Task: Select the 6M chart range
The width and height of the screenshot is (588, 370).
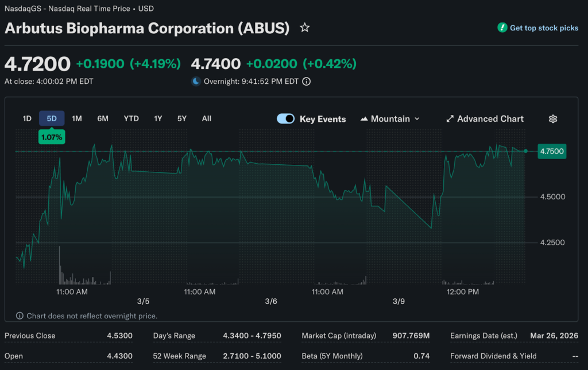Action: [103, 118]
